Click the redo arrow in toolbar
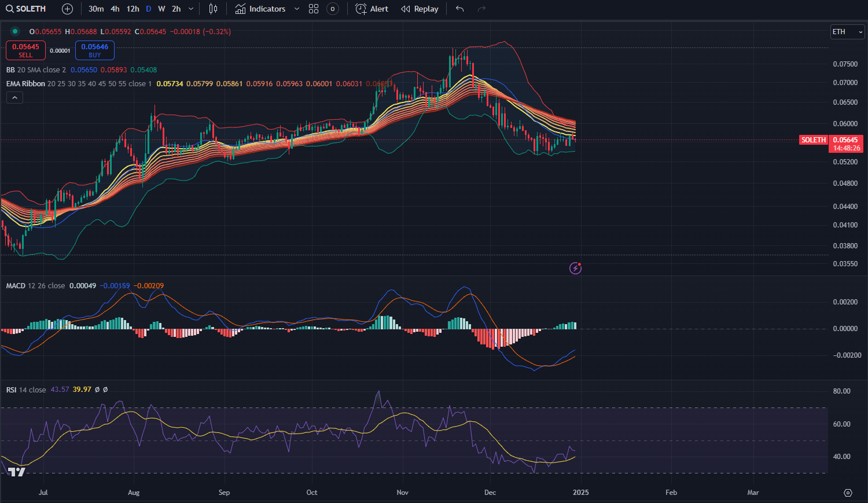The width and height of the screenshot is (868, 503). click(x=481, y=9)
